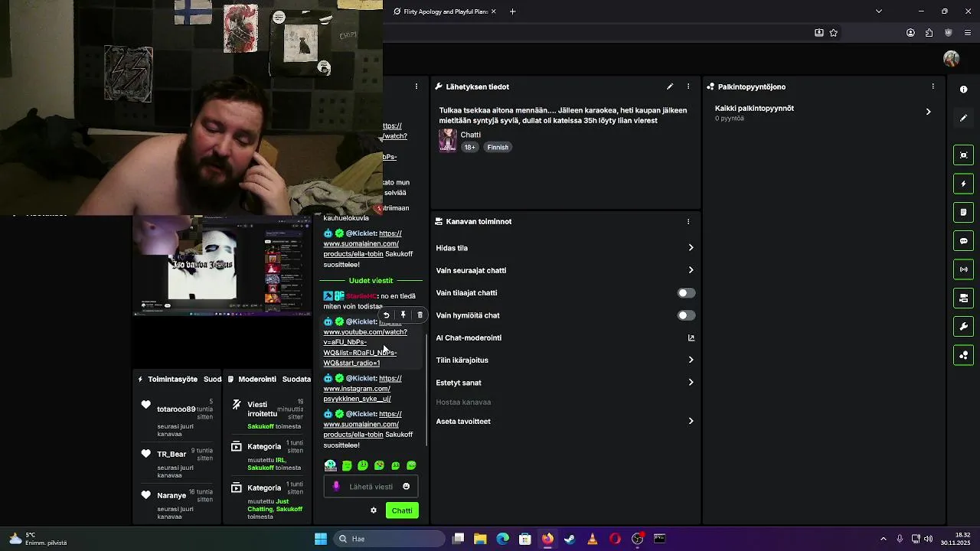This screenshot has height=551, width=980.
Task: Open the three-dot menu of Lähetyksen tiedot panel
Action: tap(688, 86)
